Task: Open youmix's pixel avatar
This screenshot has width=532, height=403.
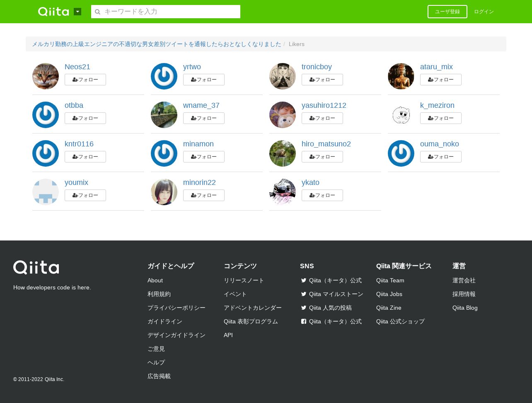Action: [46, 192]
